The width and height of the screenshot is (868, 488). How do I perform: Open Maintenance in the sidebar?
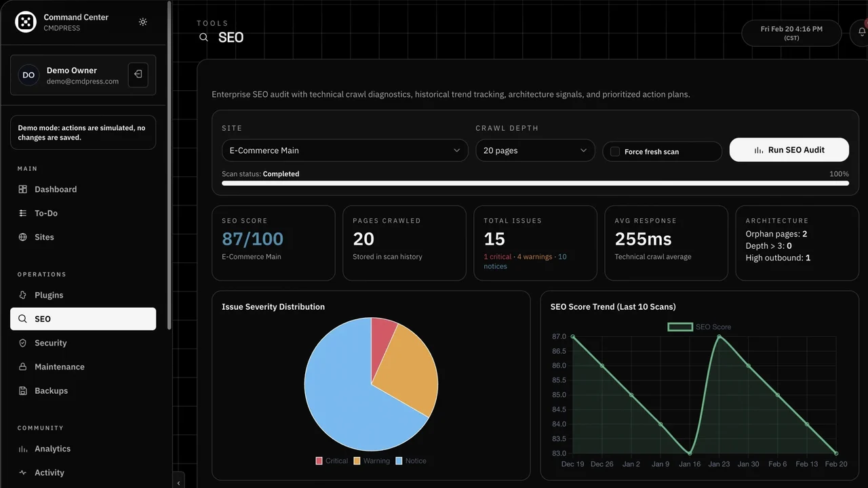(x=83, y=367)
